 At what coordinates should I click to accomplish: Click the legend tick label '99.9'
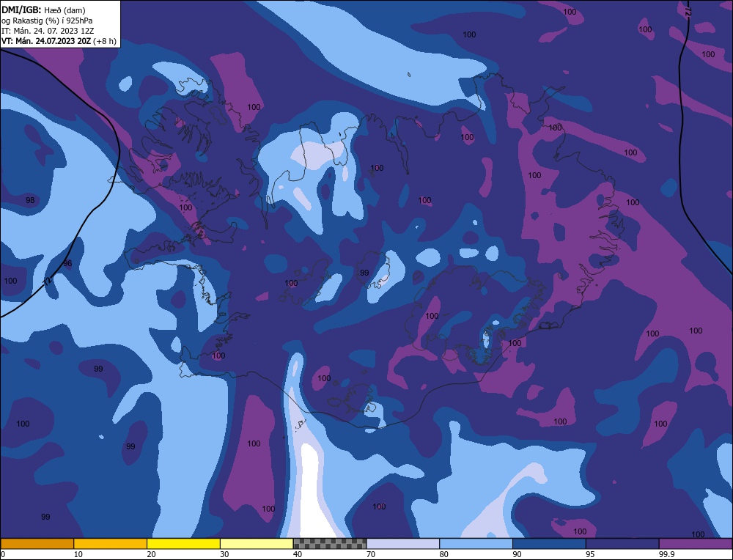(x=666, y=554)
